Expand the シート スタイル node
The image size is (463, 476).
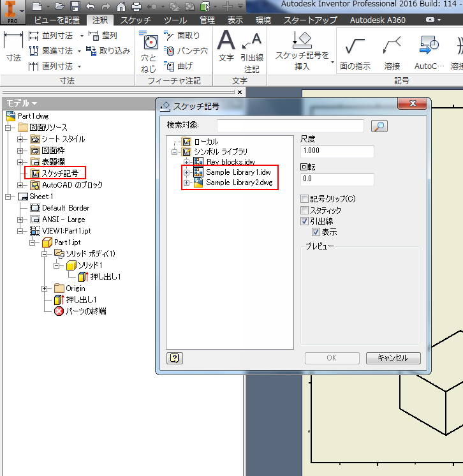(x=20, y=139)
